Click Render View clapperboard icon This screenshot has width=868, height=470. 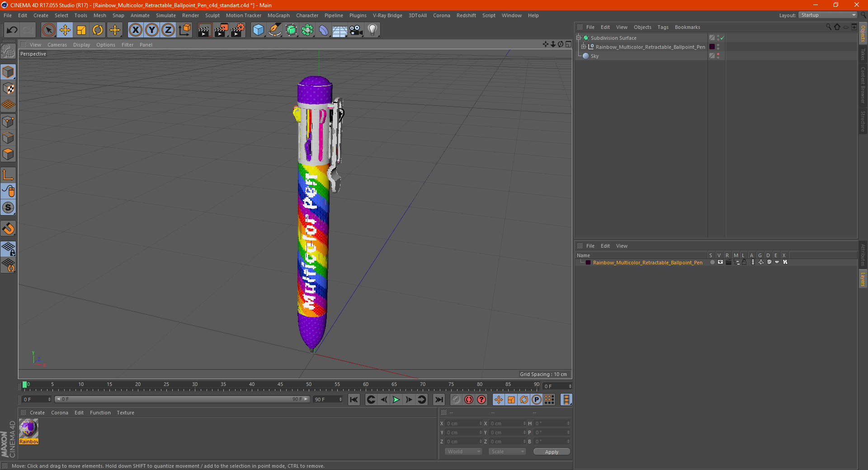pos(204,30)
